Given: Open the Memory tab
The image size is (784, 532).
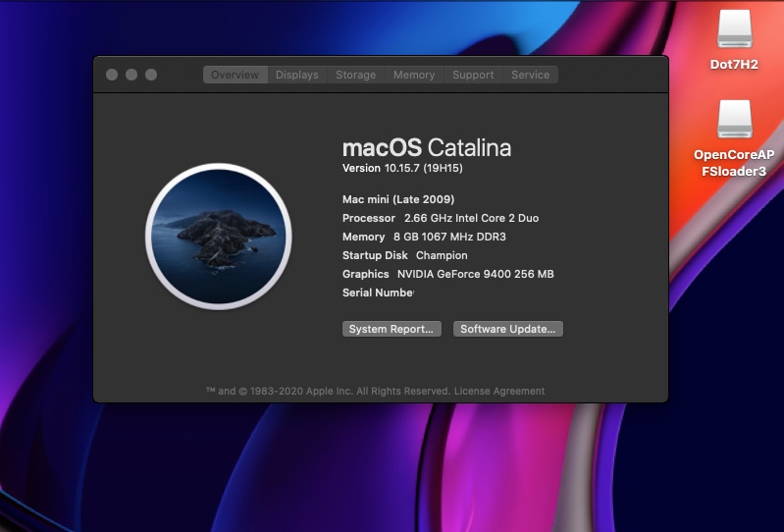Looking at the screenshot, I should click(414, 75).
